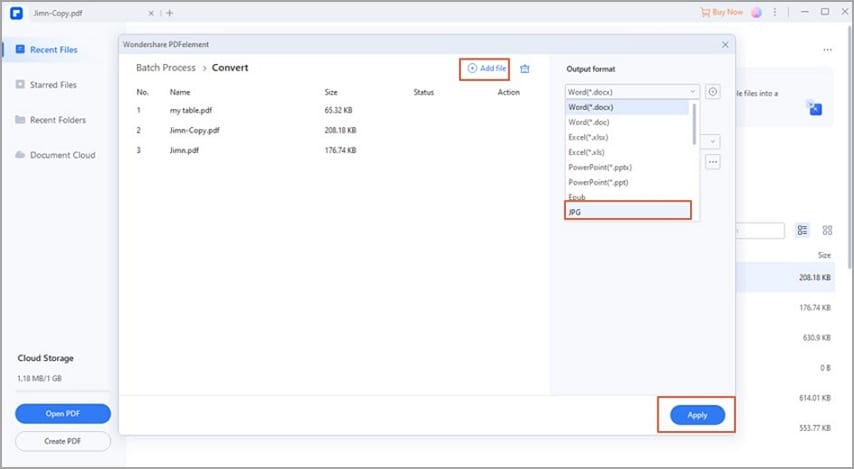Image resolution: width=854 pixels, height=469 pixels.
Task: Click Add file in batch dialog
Action: [x=486, y=69]
